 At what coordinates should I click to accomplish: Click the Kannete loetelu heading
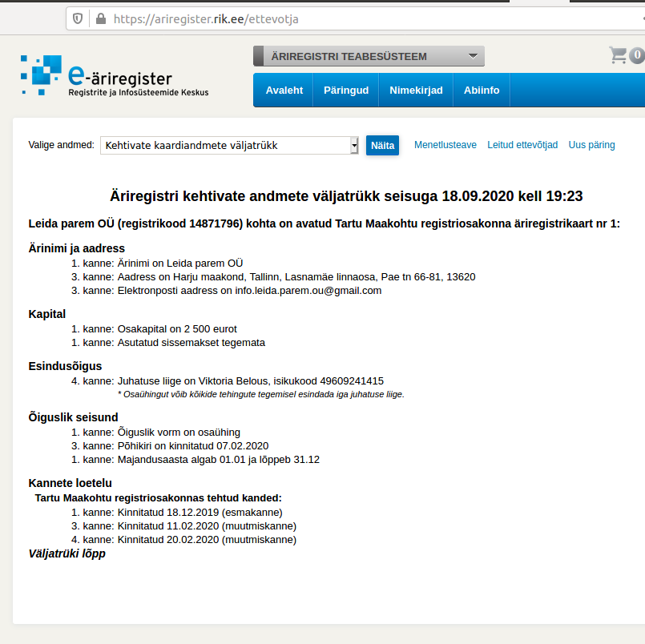[70, 483]
